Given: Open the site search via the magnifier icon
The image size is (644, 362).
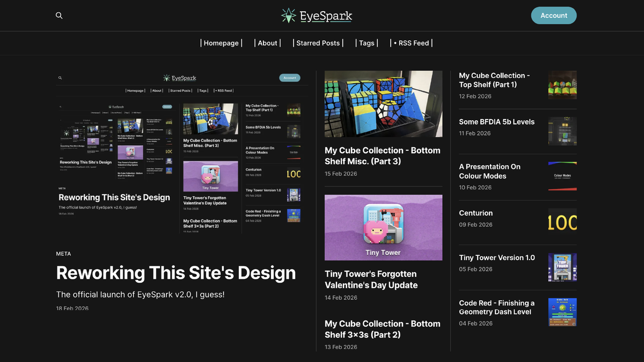Looking at the screenshot, I should coord(59,16).
